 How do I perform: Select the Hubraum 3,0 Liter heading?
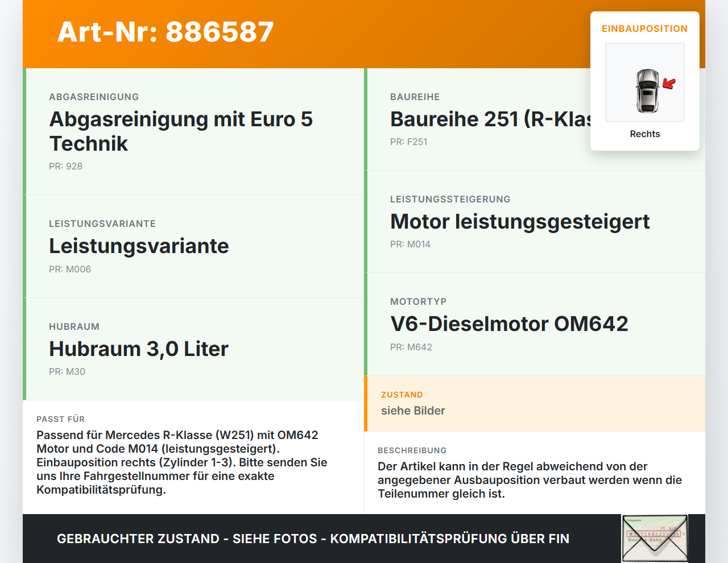139,349
